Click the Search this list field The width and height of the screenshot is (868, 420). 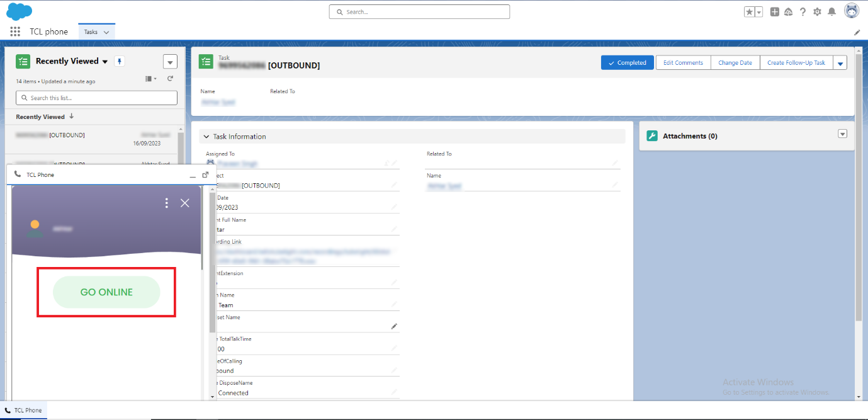point(96,98)
